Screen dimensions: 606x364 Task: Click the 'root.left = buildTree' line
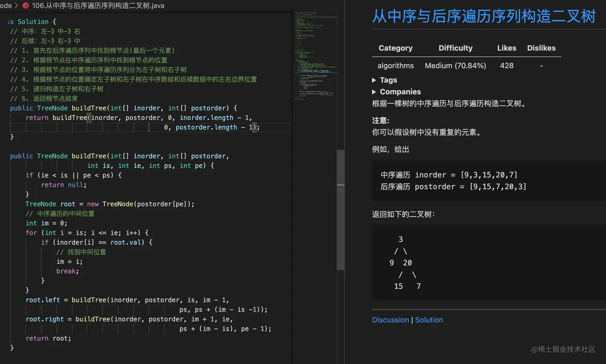tap(127, 300)
